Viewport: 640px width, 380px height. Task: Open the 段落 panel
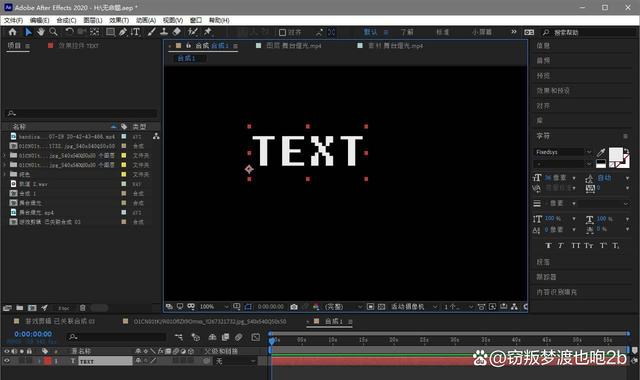[x=543, y=262]
